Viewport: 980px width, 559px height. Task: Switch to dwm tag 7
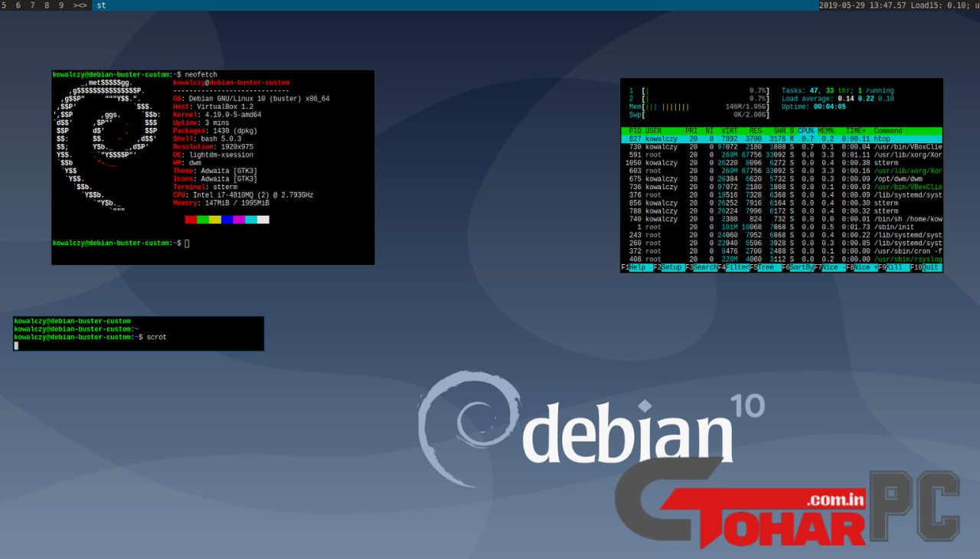[x=32, y=5]
